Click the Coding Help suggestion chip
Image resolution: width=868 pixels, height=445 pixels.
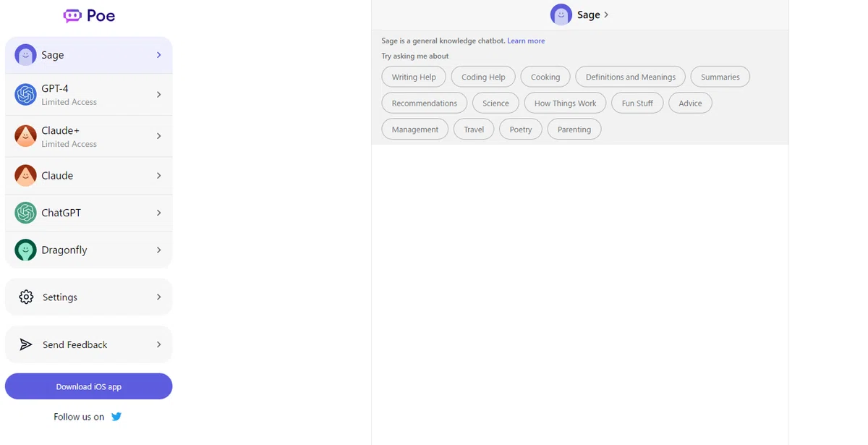pyautogui.click(x=483, y=77)
